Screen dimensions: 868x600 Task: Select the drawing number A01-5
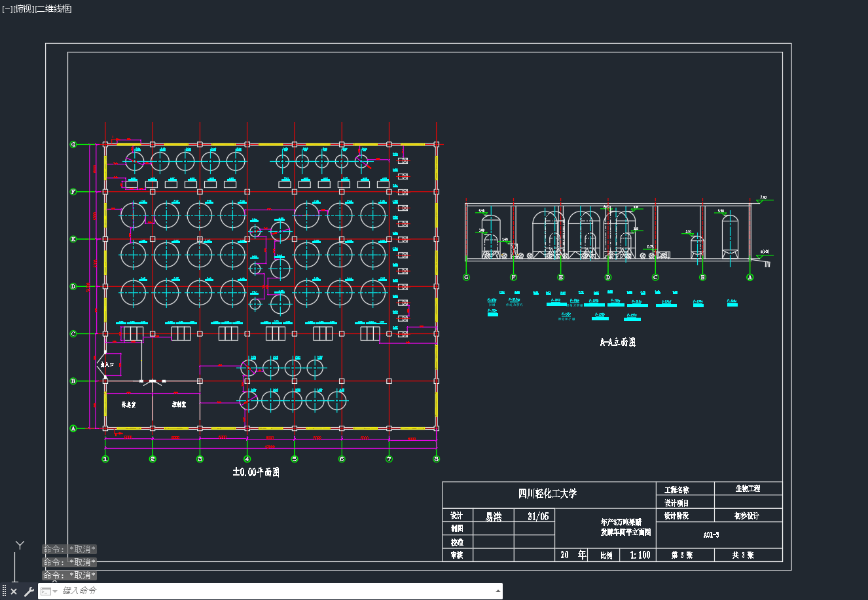pos(712,534)
